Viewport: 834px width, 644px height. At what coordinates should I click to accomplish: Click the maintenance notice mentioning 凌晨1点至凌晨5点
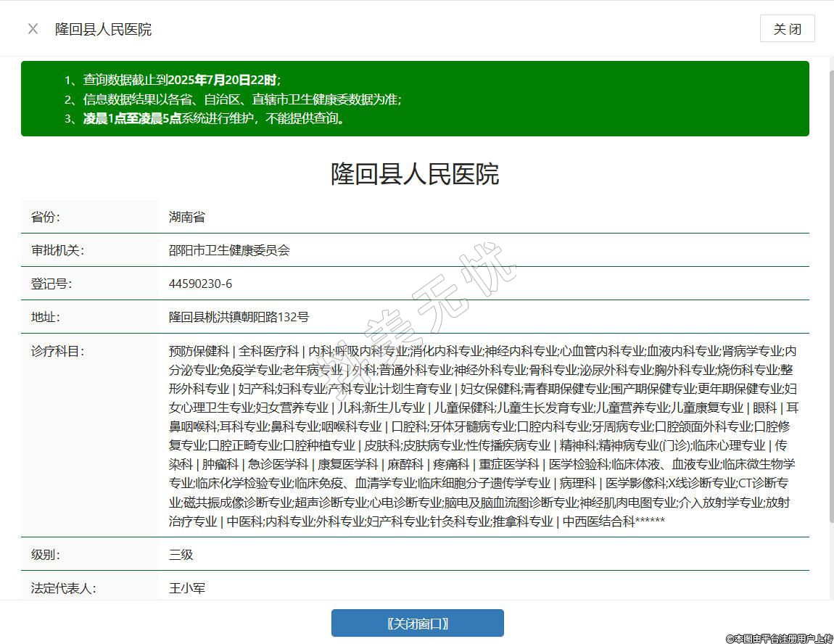click(213, 118)
